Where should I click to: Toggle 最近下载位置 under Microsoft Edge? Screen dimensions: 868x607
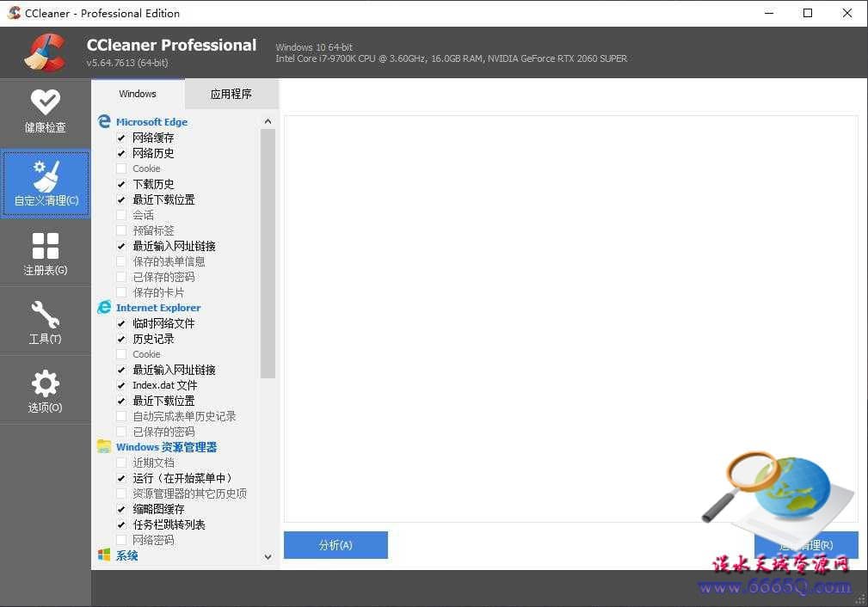[x=121, y=199]
